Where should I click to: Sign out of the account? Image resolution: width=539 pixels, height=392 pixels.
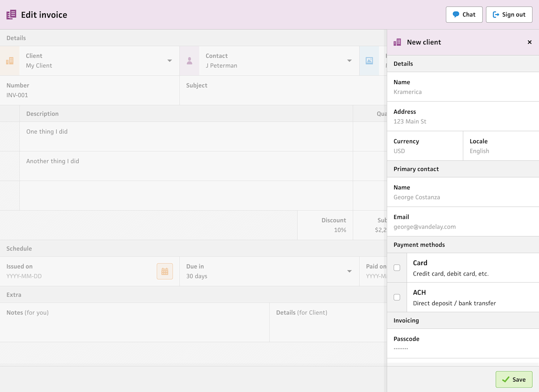point(509,15)
